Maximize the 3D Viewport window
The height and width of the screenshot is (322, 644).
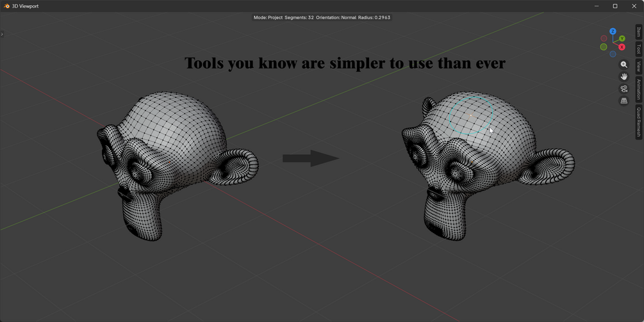click(x=615, y=6)
